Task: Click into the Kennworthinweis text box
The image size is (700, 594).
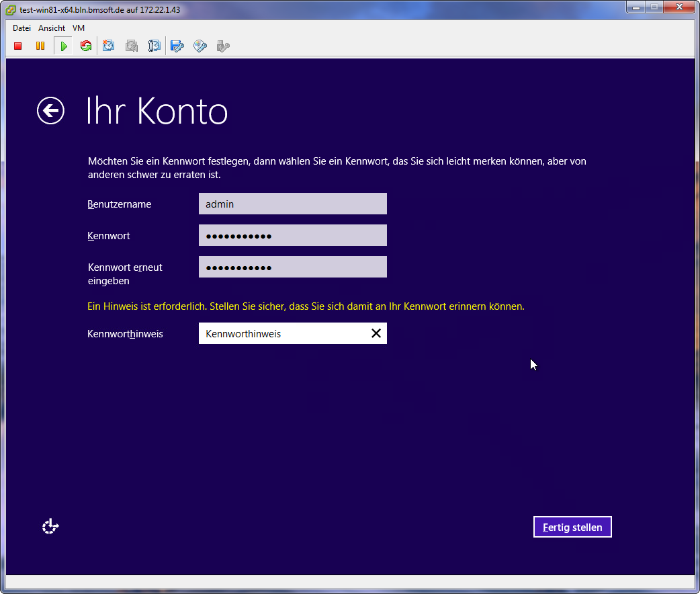Action: [x=292, y=333]
